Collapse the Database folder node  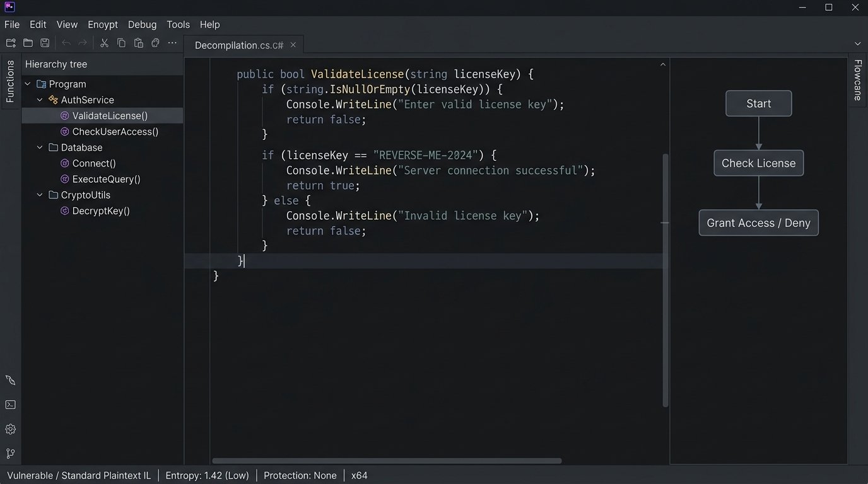pos(40,147)
